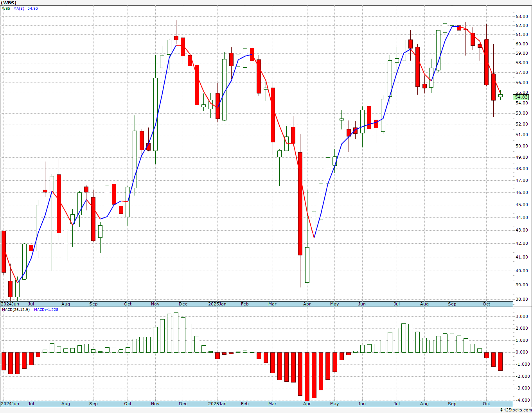The width and height of the screenshot is (532, 413).
Task: Click Dec on the MACD panel time axis
Action: tap(183, 404)
